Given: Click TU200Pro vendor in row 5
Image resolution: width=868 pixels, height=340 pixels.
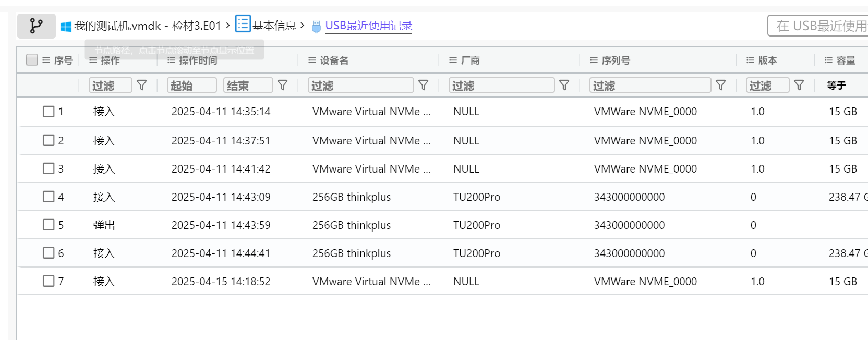Looking at the screenshot, I should pyautogui.click(x=477, y=225).
